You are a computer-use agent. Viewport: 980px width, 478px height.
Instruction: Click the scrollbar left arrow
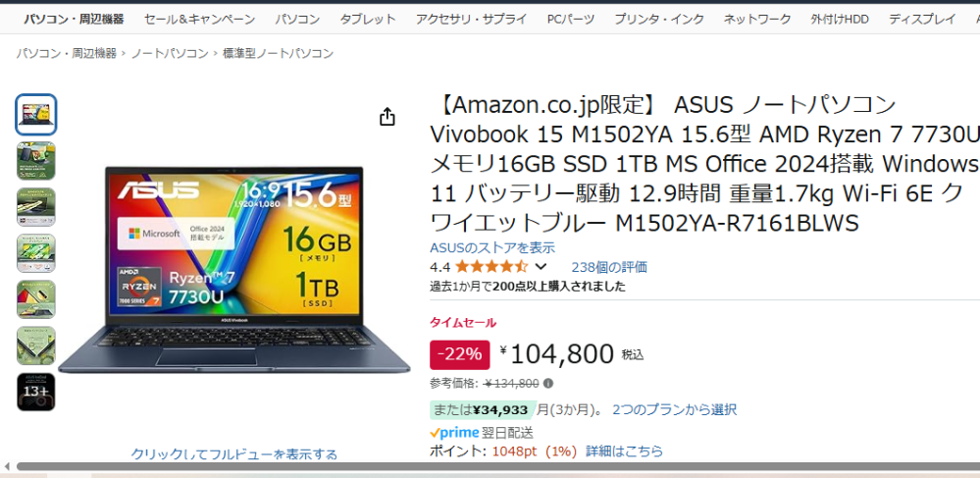(6, 466)
